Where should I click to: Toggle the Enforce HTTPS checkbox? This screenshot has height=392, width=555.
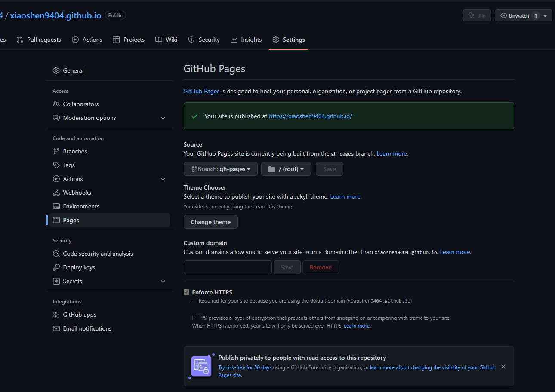186,292
